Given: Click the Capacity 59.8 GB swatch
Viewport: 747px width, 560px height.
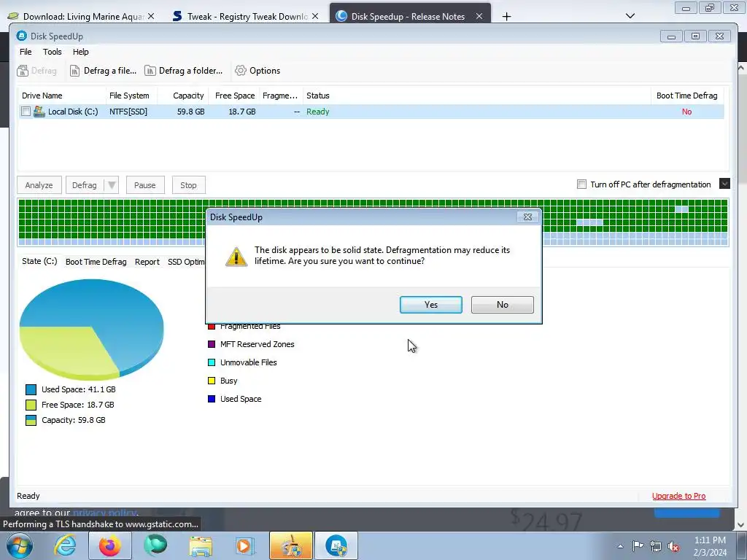Looking at the screenshot, I should (x=31, y=420).
